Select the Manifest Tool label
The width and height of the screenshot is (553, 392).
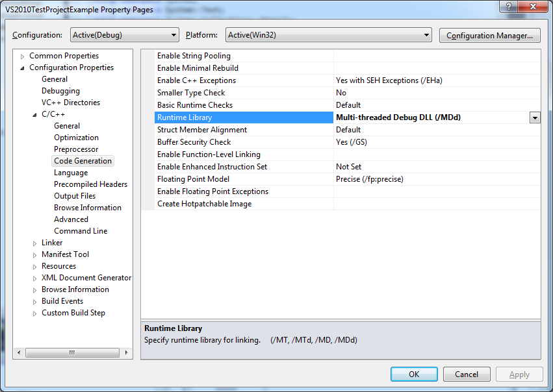pyautogui.click(x=65, y=254)
